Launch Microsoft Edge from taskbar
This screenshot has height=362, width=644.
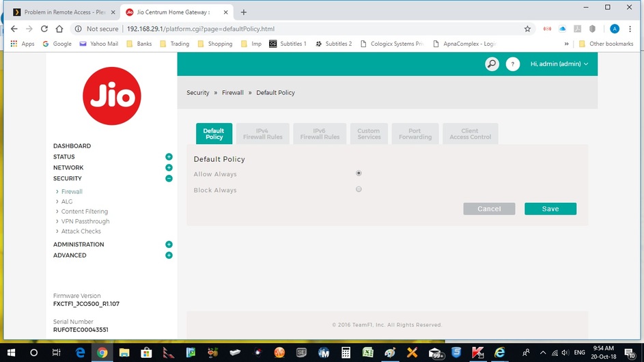click(x=80, y=352)
